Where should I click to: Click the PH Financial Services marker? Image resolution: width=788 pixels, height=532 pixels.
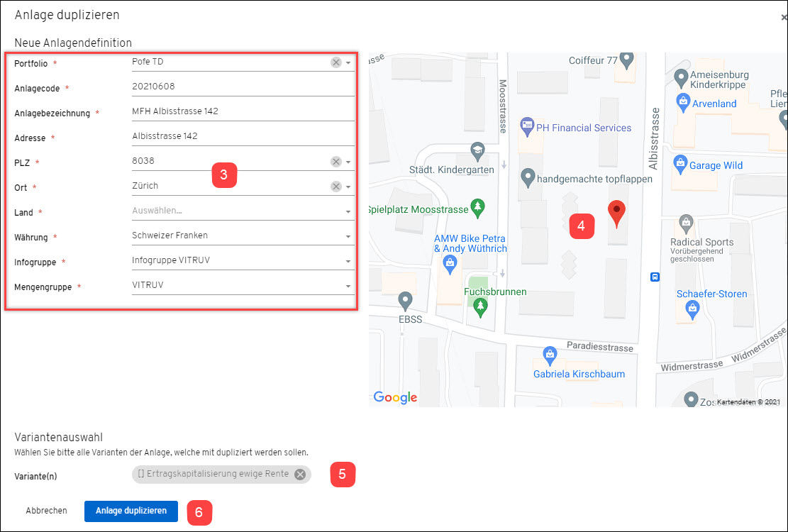click(x=527, y=127)
